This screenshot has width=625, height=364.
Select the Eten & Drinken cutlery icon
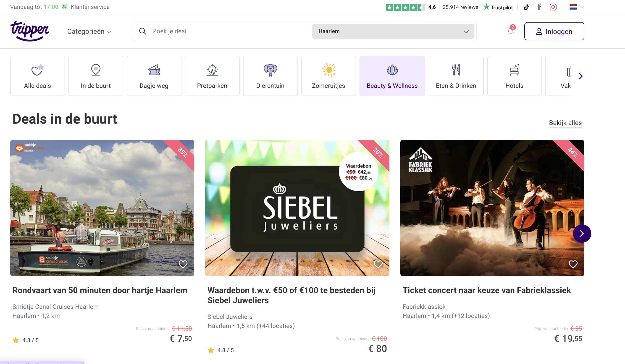[x=456, y=70]
